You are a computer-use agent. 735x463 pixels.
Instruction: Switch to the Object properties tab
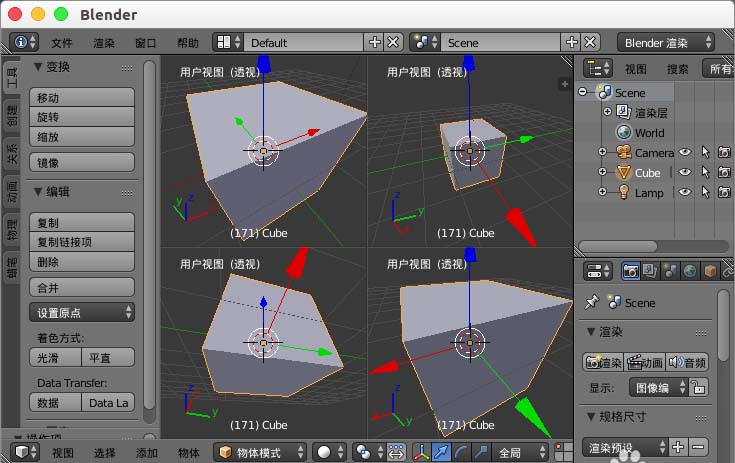click(x=710, y=271)
